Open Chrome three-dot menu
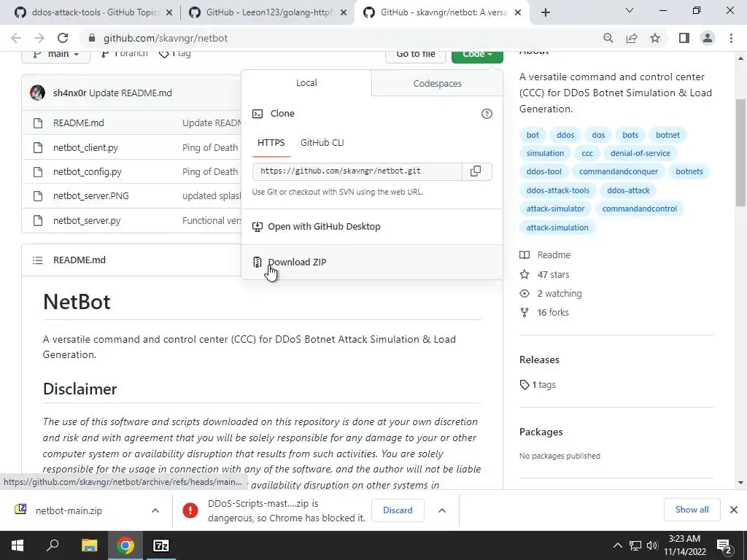747x560 pixels. pyautogui.click(x=731, y=38)
